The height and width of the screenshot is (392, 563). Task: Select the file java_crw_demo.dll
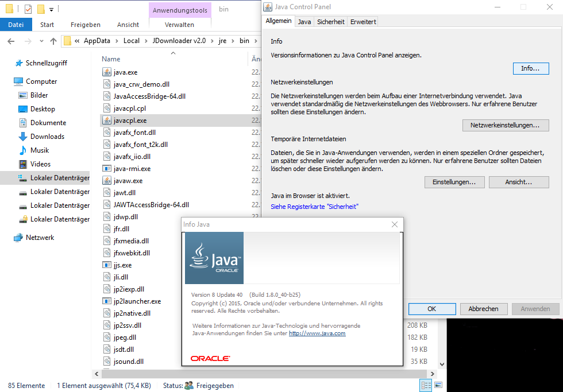click(141, 84)
